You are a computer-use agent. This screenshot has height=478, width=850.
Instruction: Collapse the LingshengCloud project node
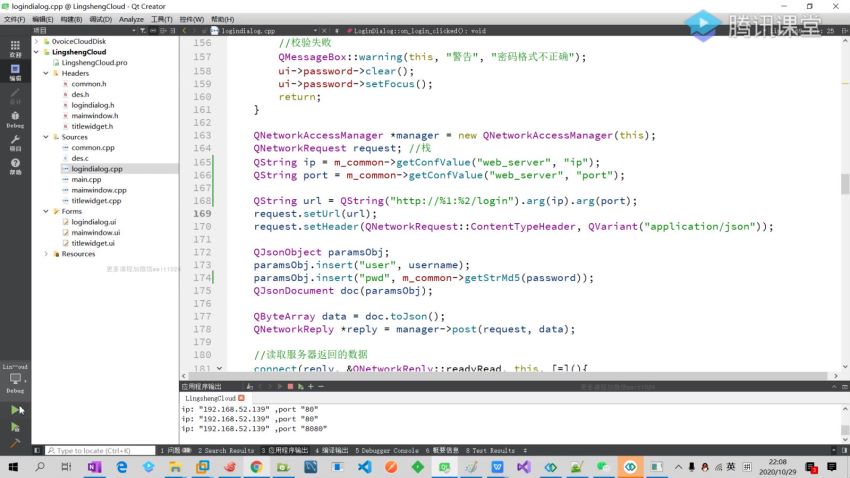[x=36, y=52]
